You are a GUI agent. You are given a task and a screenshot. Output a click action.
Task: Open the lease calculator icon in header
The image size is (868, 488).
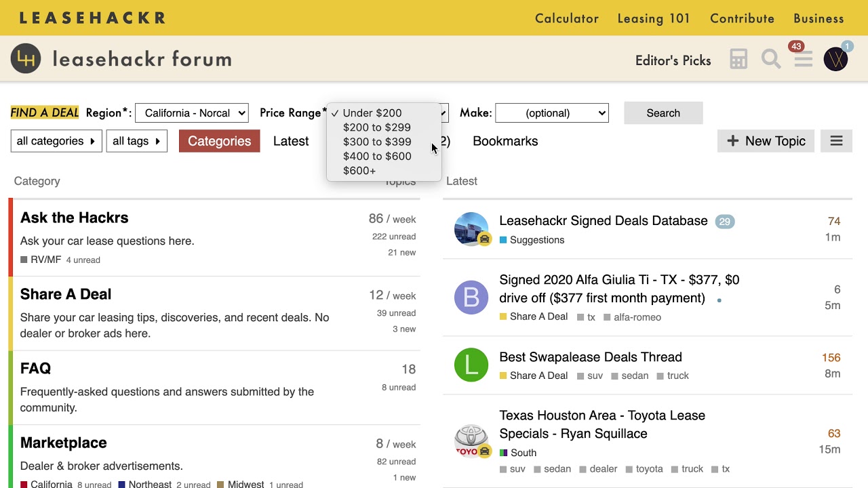click(x=738, y=59)
